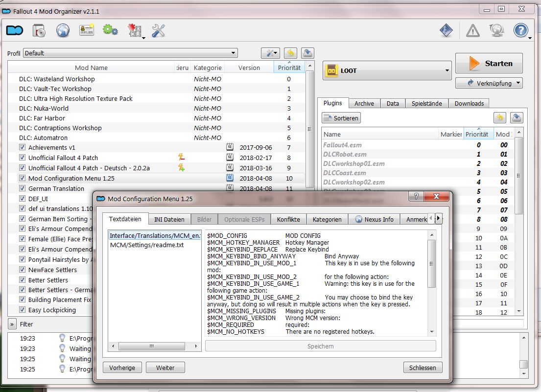Open the Spielstände tab

[x=427, y=103]
